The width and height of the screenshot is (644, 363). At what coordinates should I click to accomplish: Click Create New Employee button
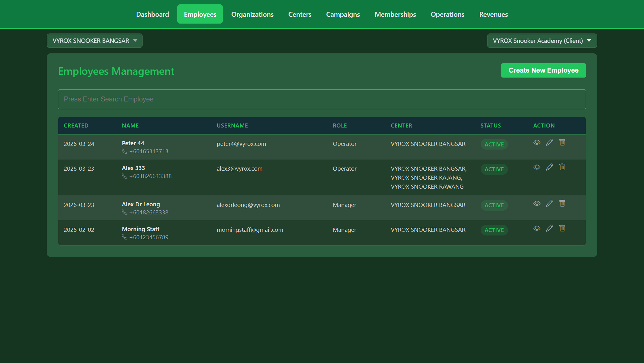[x=543, y=70]
